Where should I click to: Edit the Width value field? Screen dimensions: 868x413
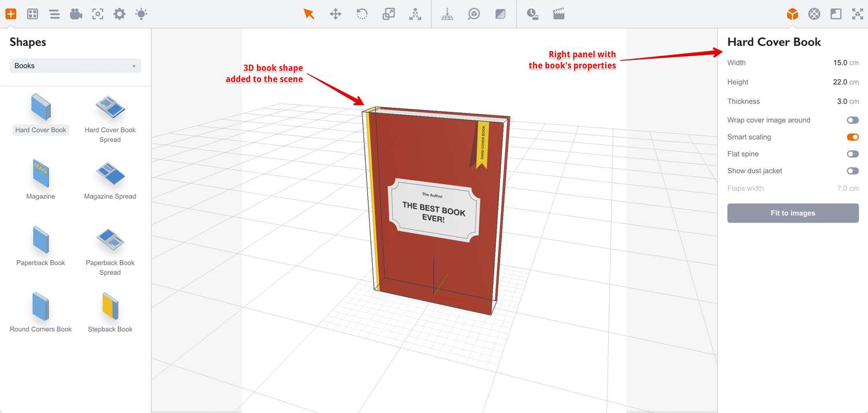click(840, 63)
